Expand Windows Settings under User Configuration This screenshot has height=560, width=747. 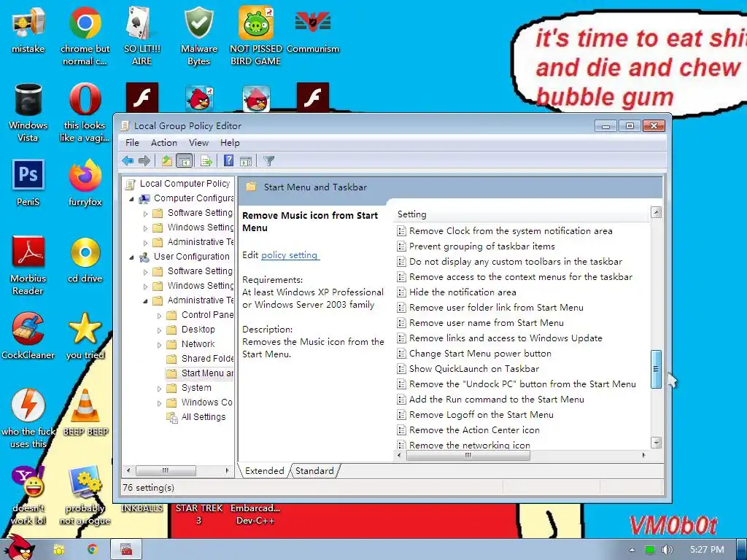pos(146,287)
